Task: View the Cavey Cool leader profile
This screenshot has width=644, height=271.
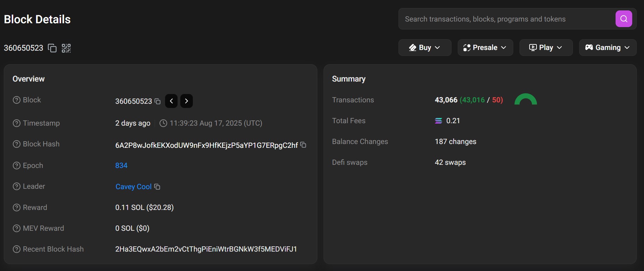Action: point(133,187)
